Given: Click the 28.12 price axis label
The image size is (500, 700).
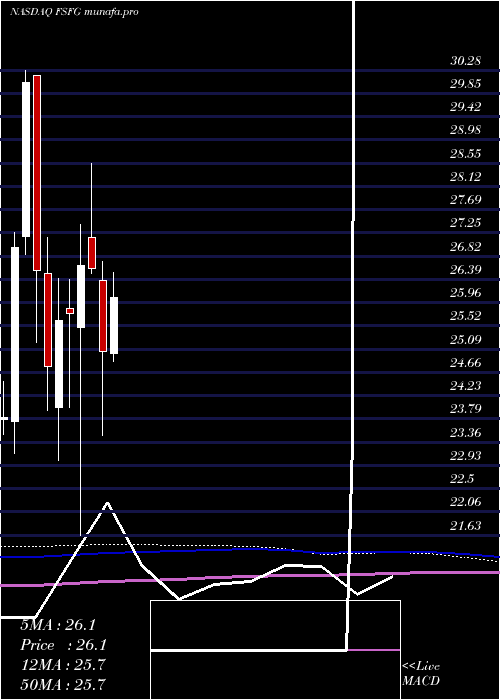Looking at the screenshot, I should pyautogui.click(x=465, y=177).
